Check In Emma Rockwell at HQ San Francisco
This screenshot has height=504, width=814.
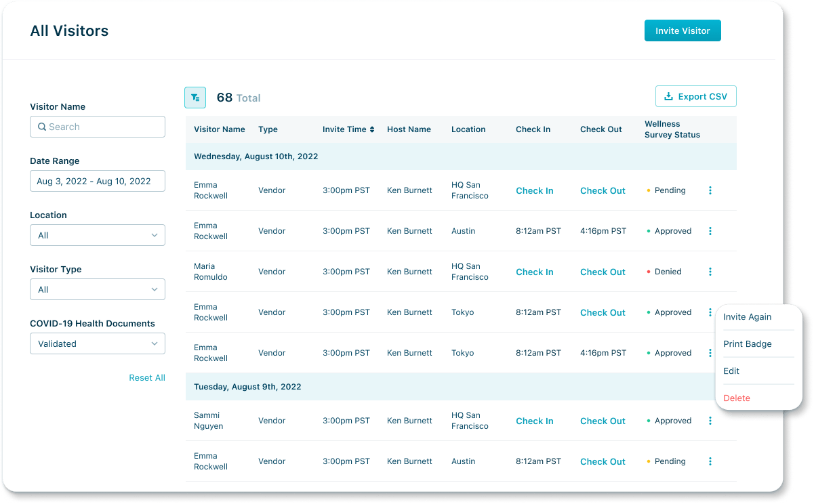click(534, 190)
